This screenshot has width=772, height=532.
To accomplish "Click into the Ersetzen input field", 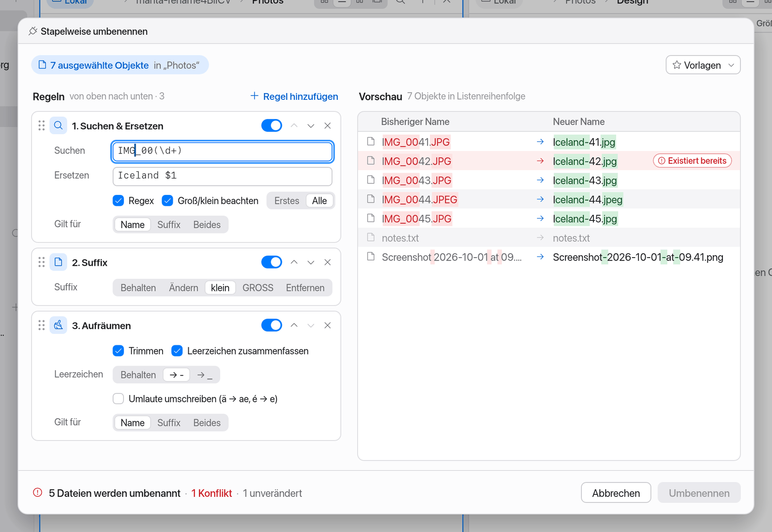I will click(222, 176).
